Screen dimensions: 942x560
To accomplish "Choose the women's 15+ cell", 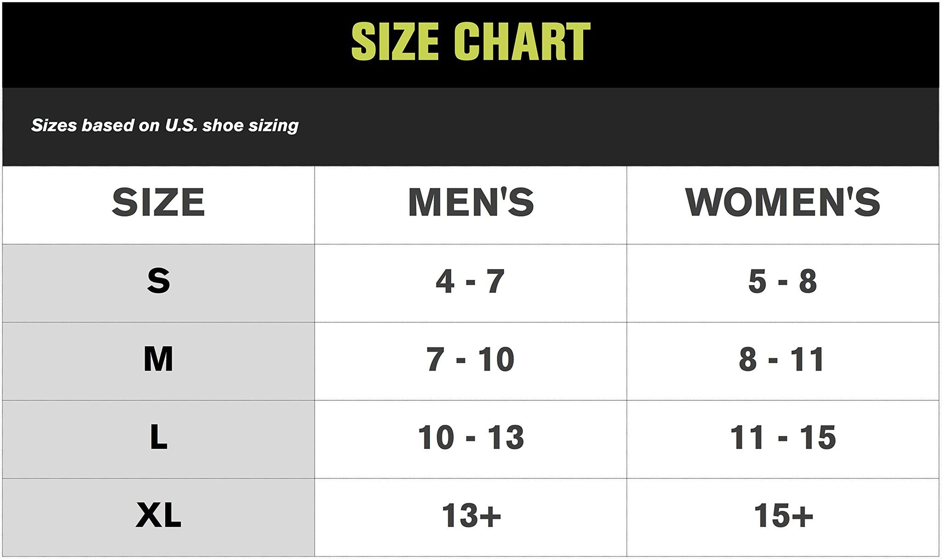I will click(782, 515).
